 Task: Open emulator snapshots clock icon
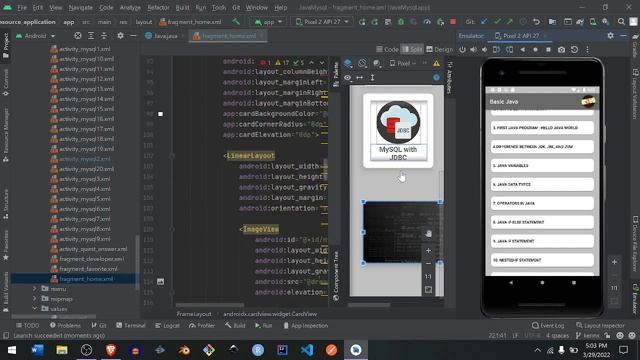[x=575, y=49]
